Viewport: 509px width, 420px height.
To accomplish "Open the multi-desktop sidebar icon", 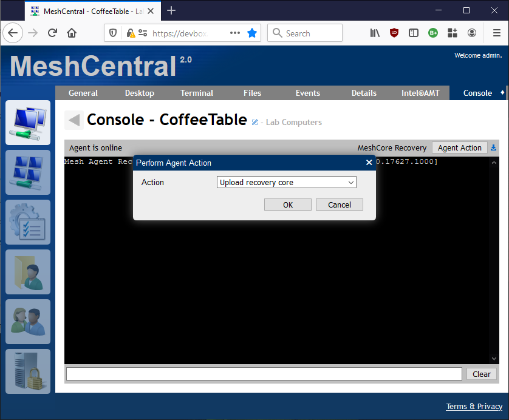I will 28,172.
